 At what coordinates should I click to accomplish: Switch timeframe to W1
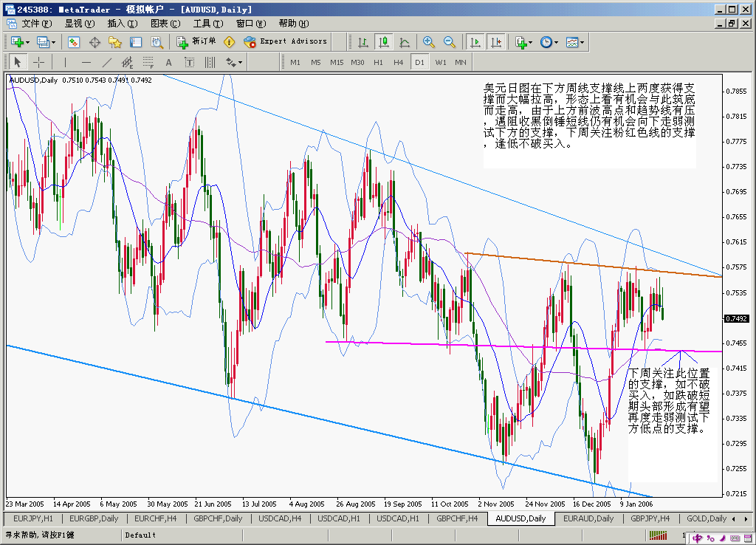(441, 62)
